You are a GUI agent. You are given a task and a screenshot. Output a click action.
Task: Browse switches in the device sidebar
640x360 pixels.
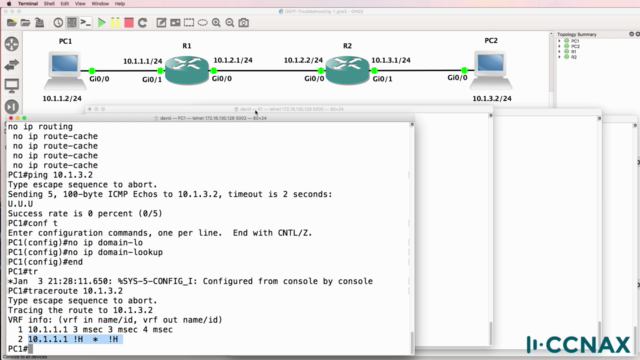tap(12, 64)
